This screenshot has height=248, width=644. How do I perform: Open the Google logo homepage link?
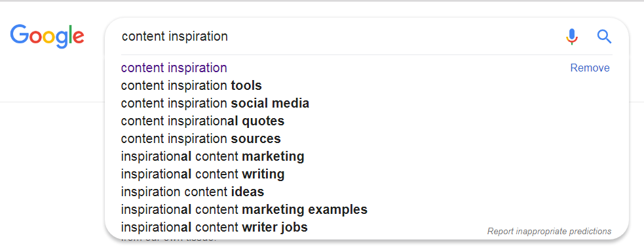tap(47, 37)
